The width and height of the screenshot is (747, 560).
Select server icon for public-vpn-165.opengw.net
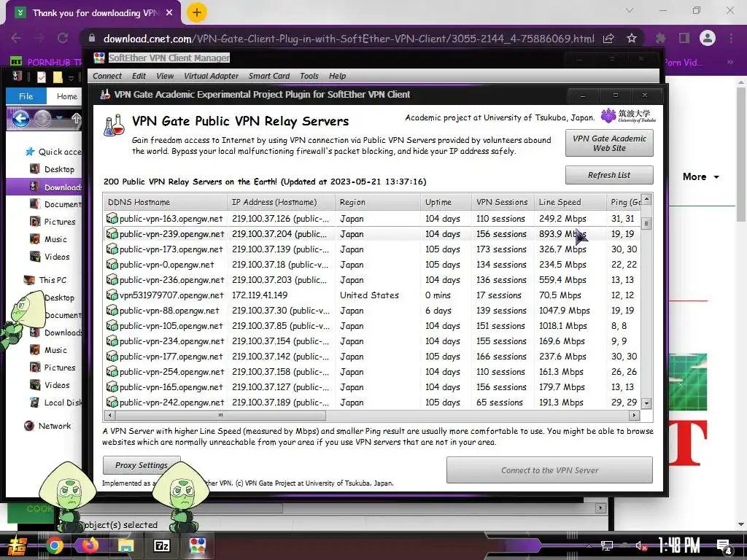[x=112, y=386]
